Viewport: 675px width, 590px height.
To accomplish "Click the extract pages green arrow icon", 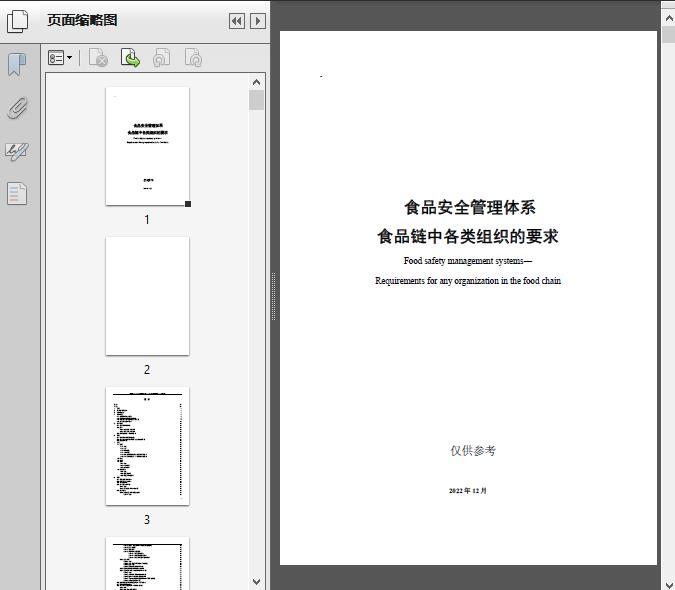I will pos(130,58).
